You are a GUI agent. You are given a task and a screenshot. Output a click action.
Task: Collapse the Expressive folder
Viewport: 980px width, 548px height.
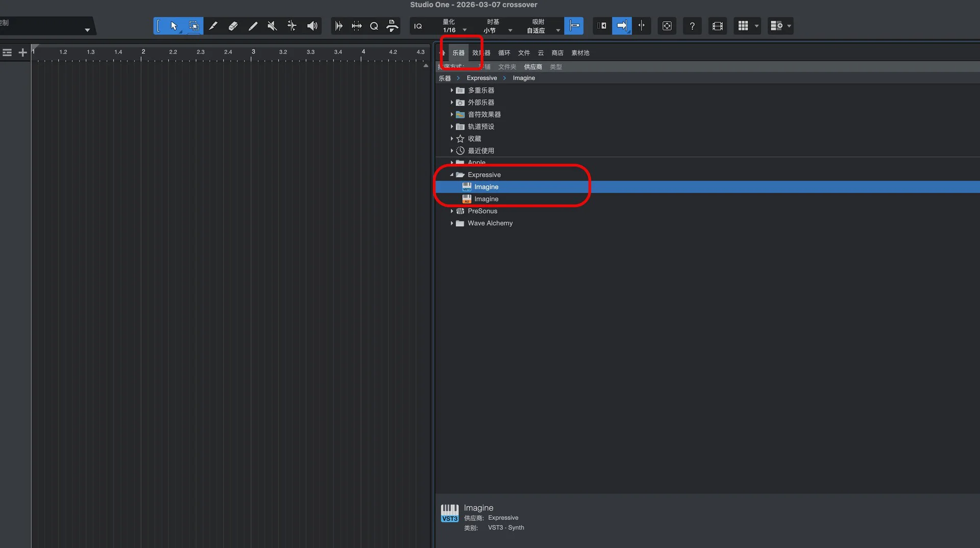(452, 175)
